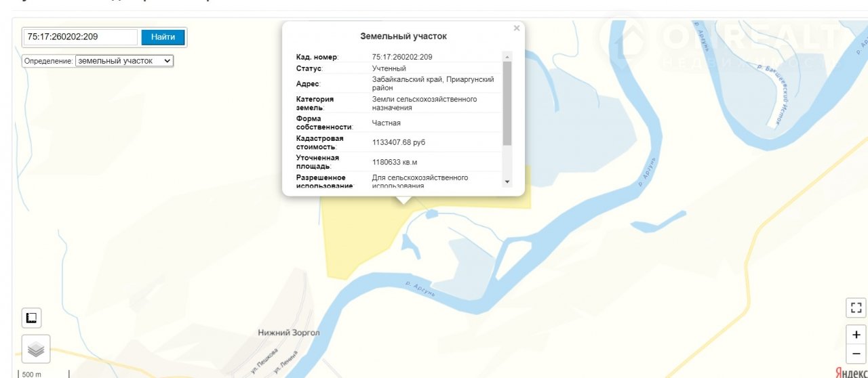Close the Земельный участок popup
This screenshot has height=378, width=868.
[x=517, y=28]
